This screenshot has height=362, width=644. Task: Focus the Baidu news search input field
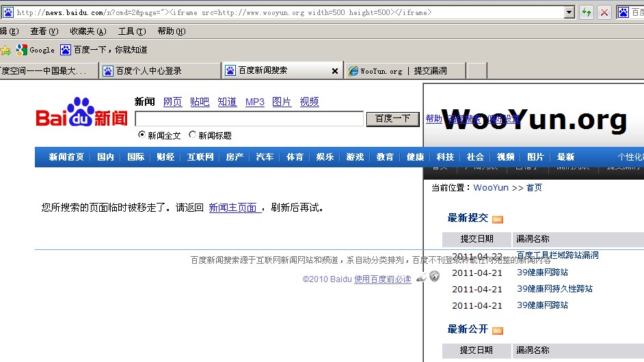pos(250,119)
